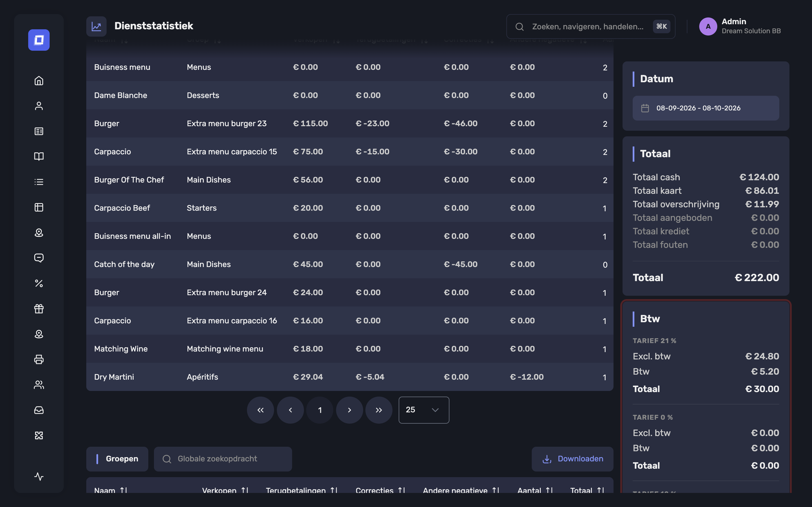Open the puzzle piece integrations icon

point(39,435)
